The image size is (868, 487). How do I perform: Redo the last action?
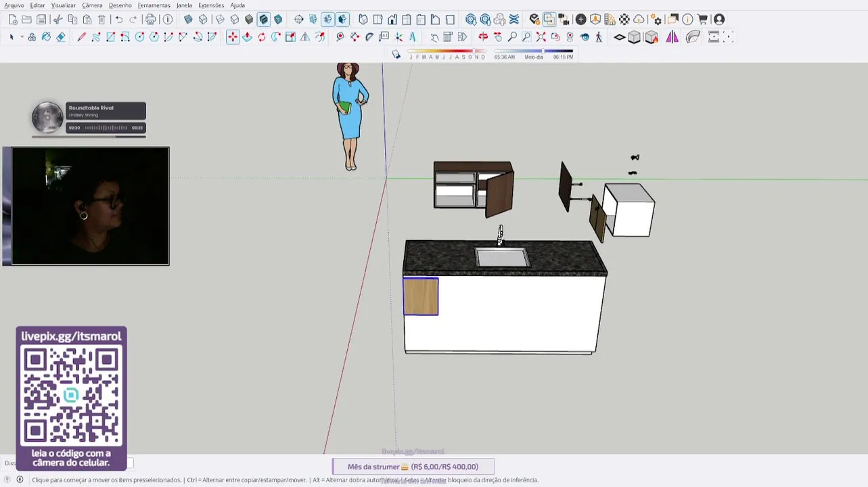coord(133,20)
